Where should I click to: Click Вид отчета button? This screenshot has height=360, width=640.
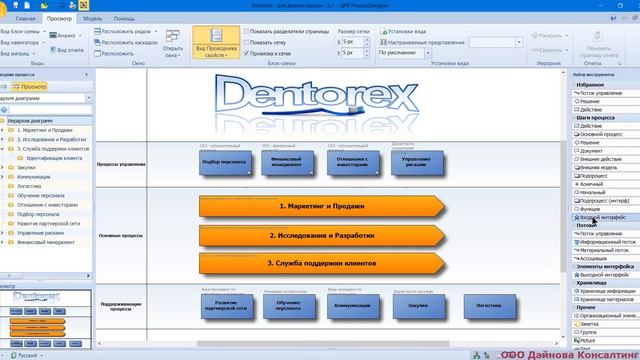(67, 50)
